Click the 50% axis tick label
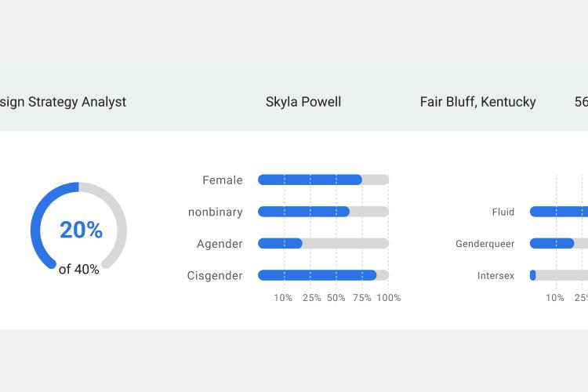 [x=336, y=298]
